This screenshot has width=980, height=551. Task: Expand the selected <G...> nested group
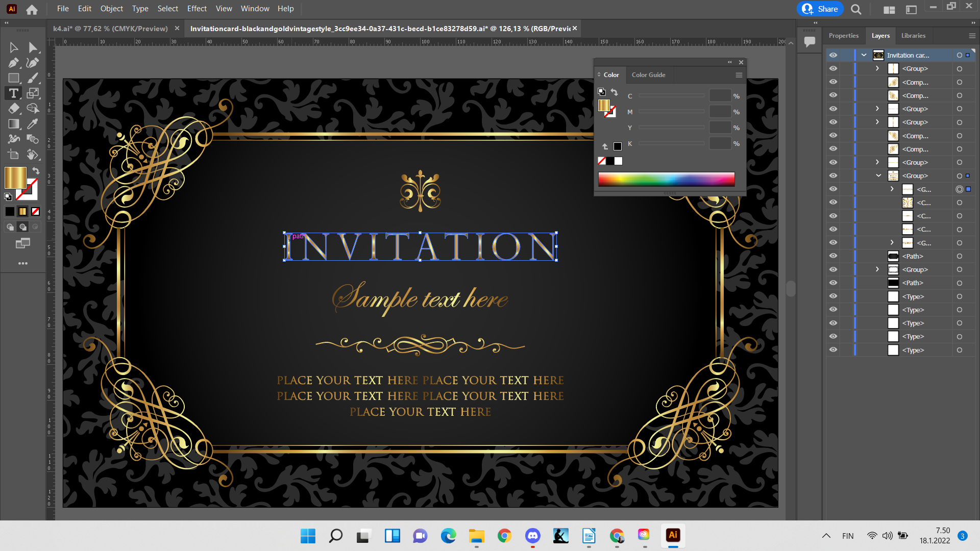892,189
